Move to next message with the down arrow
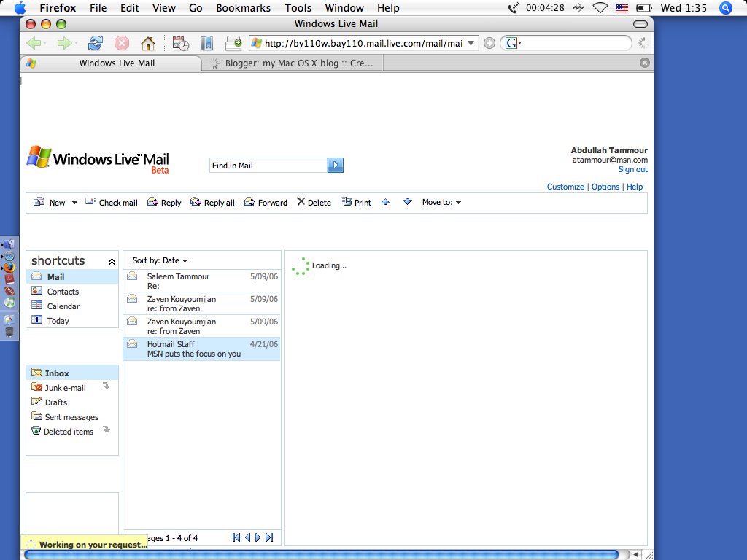 (407, 202)
